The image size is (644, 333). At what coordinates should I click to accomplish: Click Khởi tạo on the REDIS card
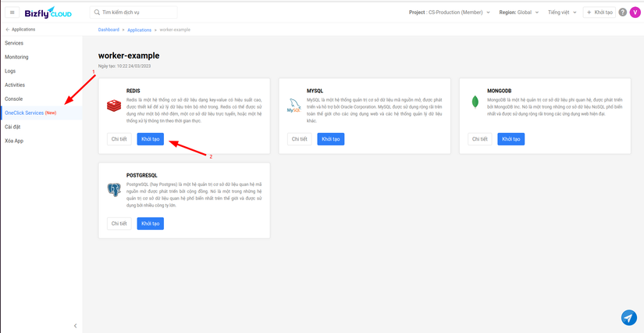click(151, 139)
